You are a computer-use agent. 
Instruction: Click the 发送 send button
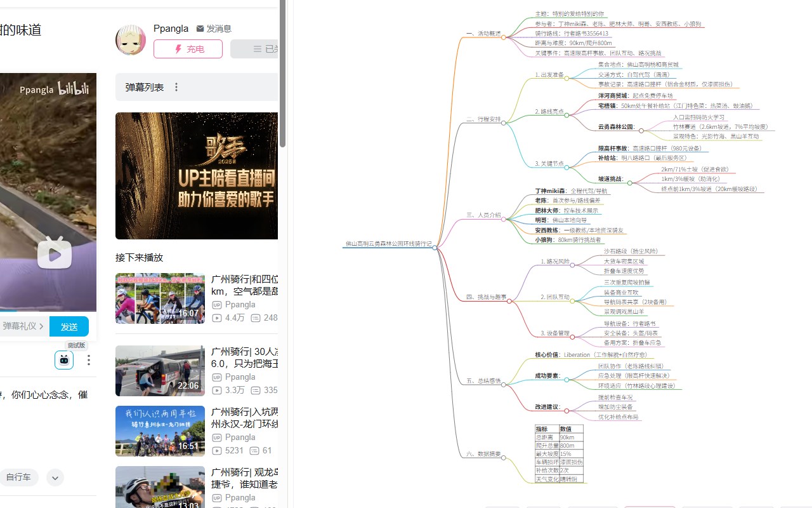[x=69, y=326]
